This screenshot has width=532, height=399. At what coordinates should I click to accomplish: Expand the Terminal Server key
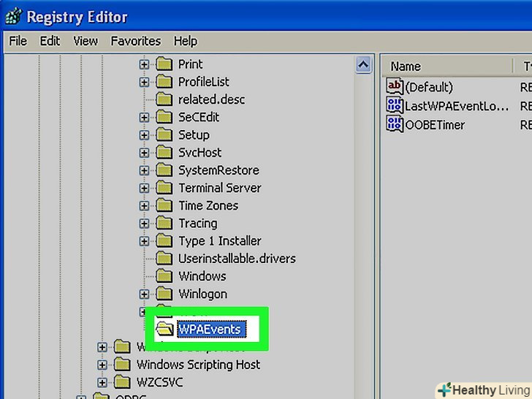click(x=144, y=188)
